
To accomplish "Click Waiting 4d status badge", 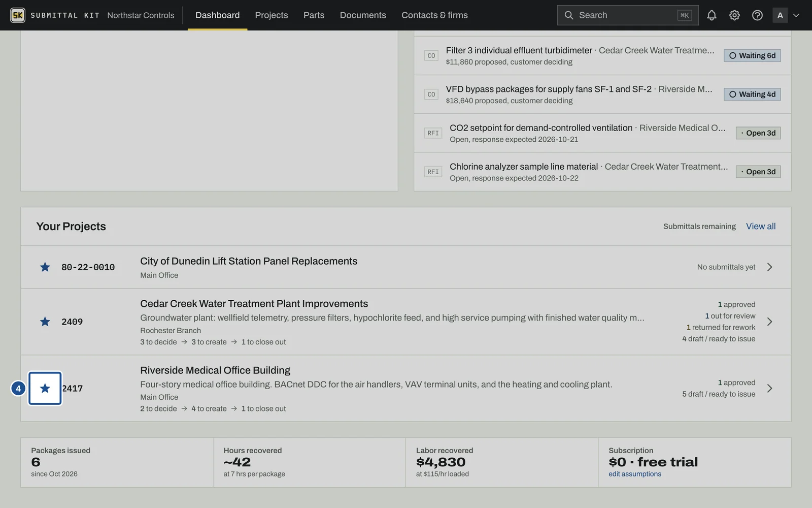I will pyautogui.click(x=752, y=94).
